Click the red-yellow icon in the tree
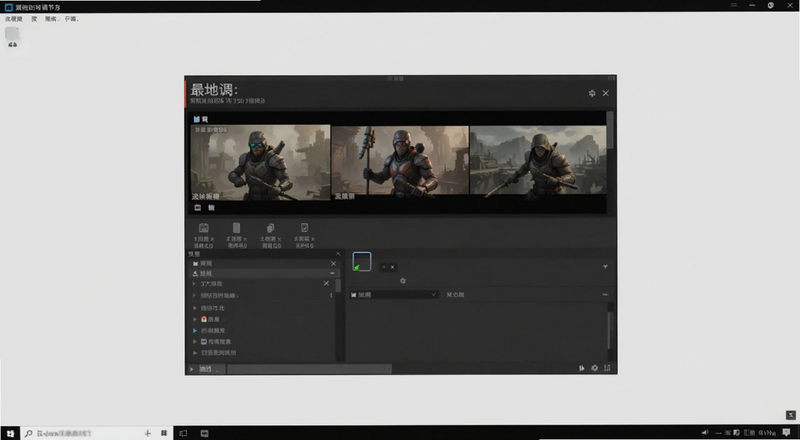Image resolution: width=800 pixels, height=440 pixels. pyautogui.click(x=204, y=319)
